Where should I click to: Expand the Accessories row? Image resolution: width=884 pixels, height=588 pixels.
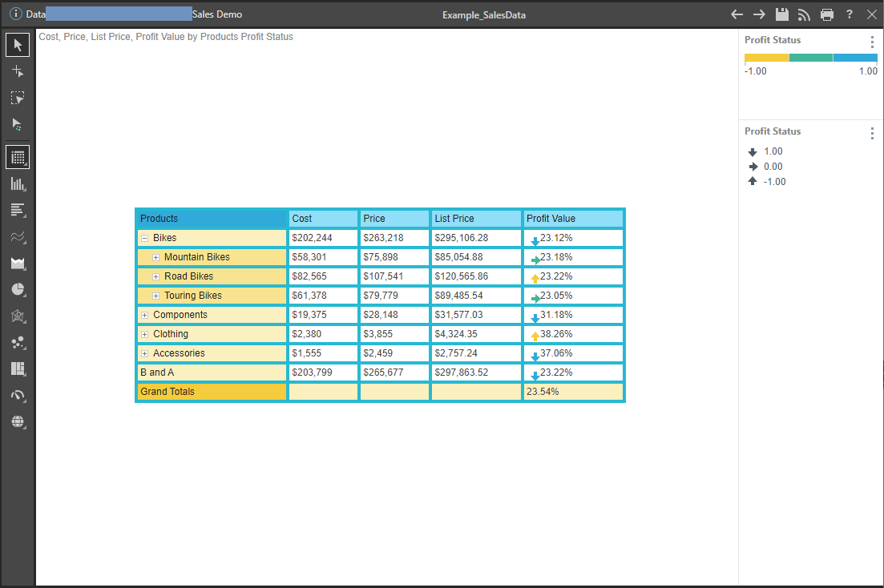(x=144, y=353)
